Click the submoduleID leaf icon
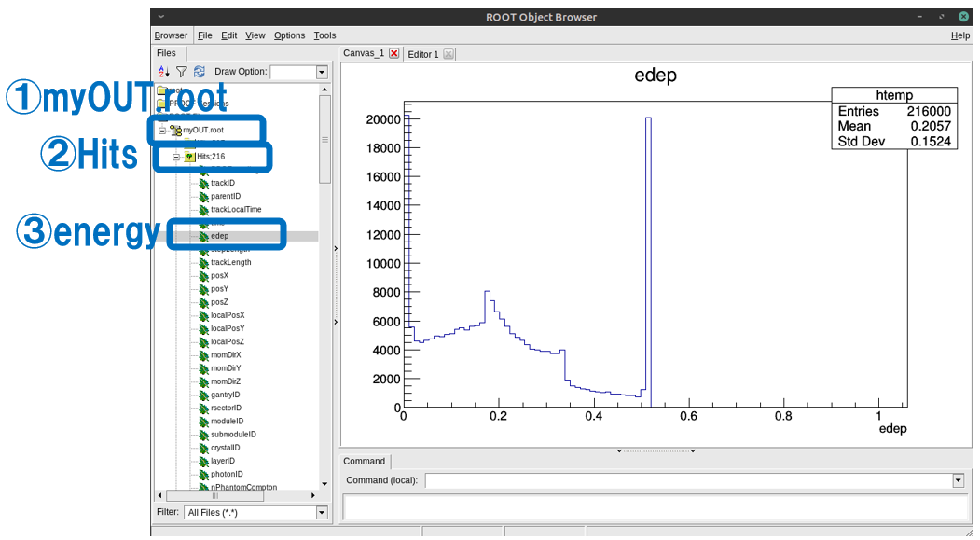 (204, 435)
